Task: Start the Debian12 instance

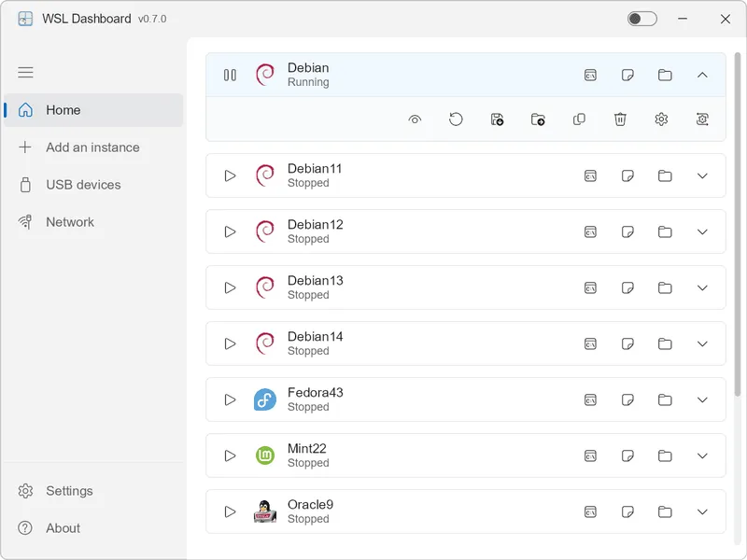Action: [x=230, y=231]
